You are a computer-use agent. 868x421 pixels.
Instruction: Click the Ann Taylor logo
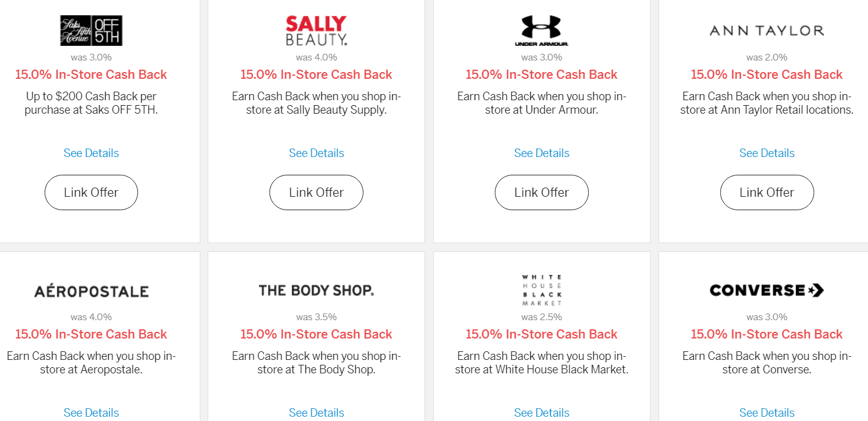767,31
